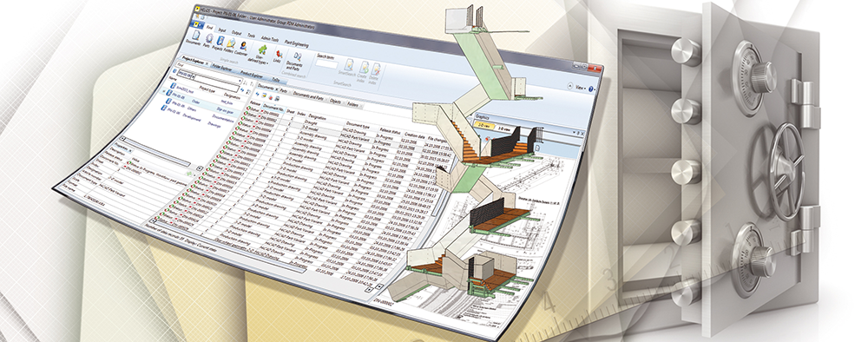This screenshot has height=342, width=868.
Task: Select the Folders results tab
Action: (352, 105)
